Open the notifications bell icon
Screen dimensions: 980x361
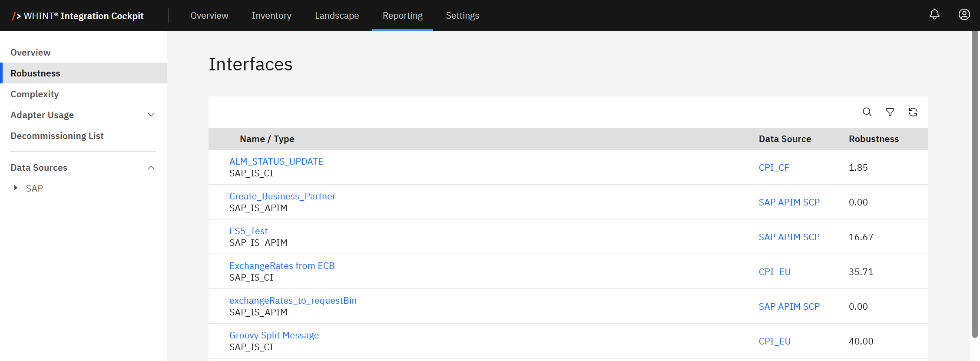click(934, 15)
